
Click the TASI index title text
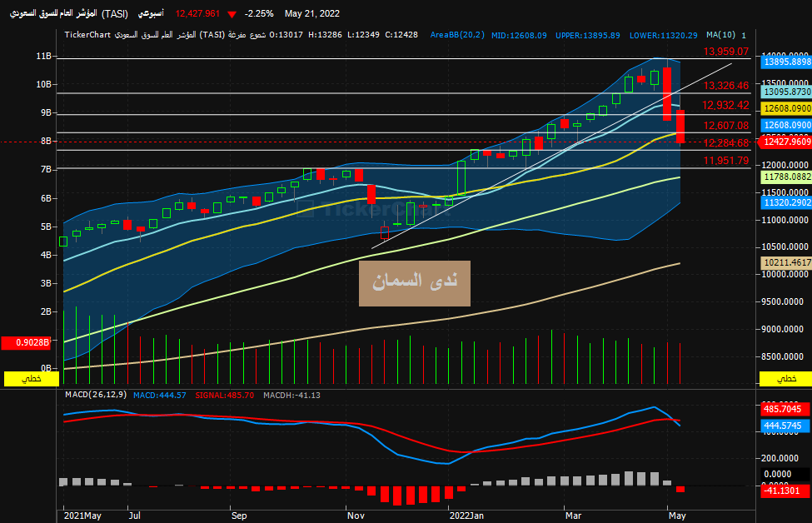click(69, 13)
